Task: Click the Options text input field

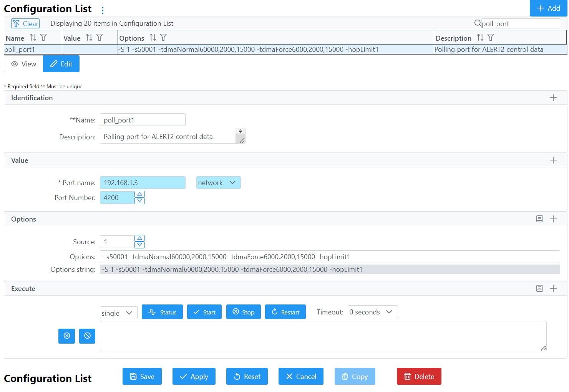Action: point(329,257)
